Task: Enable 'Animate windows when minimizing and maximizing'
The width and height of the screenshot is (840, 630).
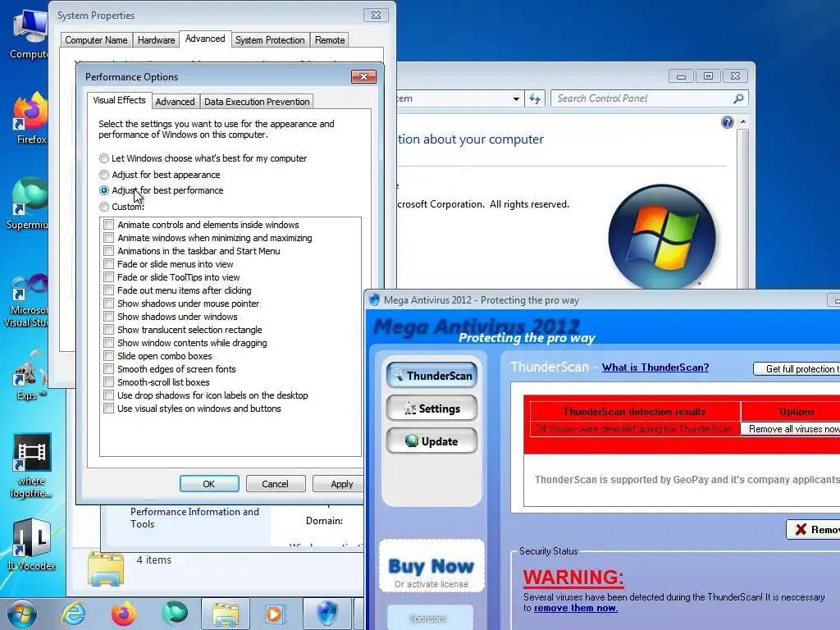Action: coord(109,238)
